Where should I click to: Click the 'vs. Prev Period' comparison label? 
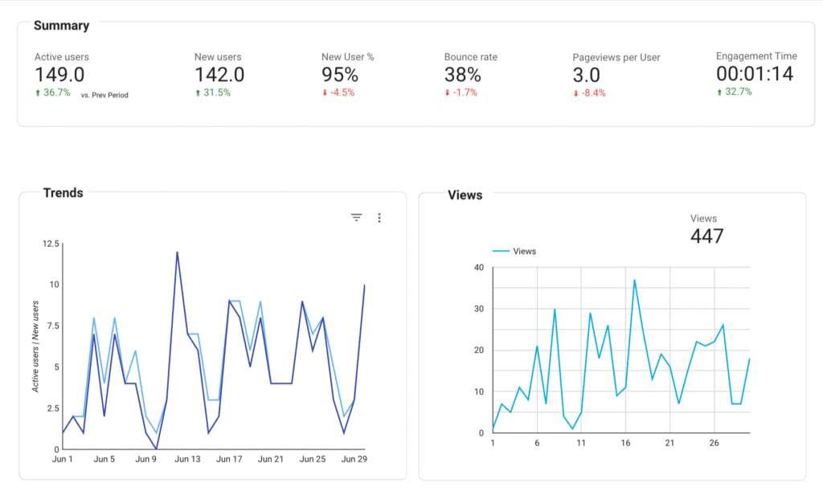(x=104, y=95)
